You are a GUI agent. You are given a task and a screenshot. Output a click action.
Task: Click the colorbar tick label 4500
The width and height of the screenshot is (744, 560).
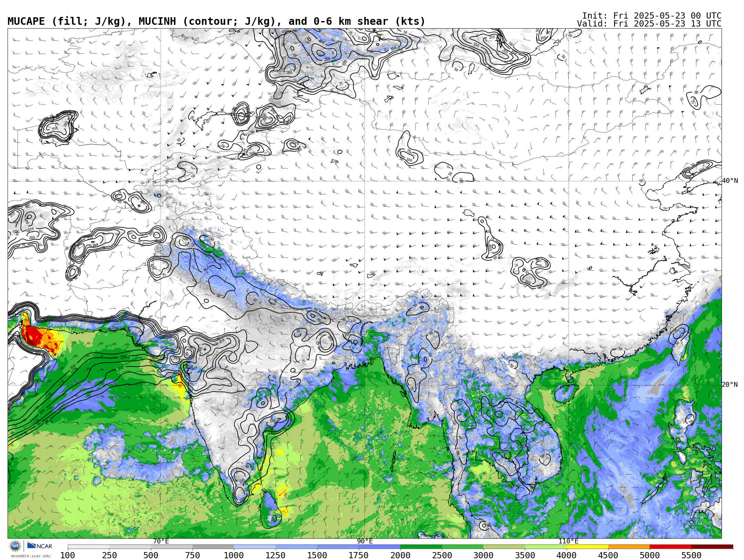click(608, 556)
